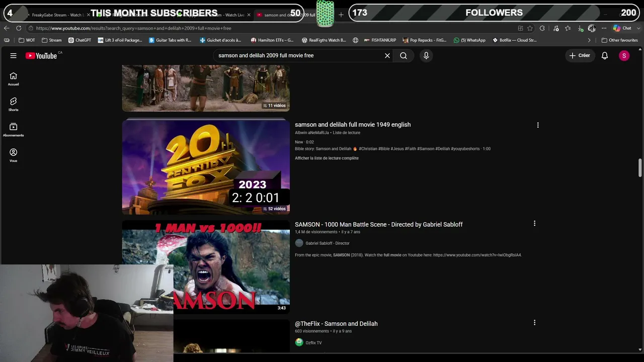This screenshot has height=362, width=644.
Task: Open options for the 1949 playlist result
Action: (538, 125)
